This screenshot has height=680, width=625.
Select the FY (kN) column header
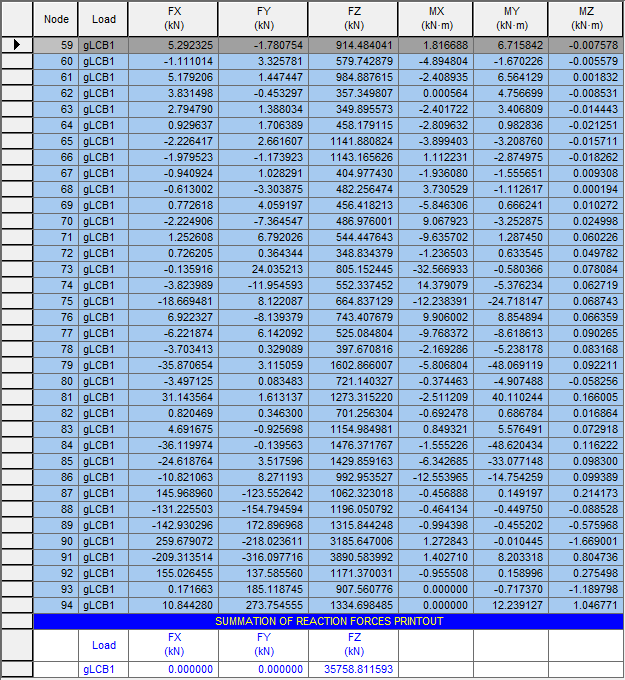pos(264,19)
